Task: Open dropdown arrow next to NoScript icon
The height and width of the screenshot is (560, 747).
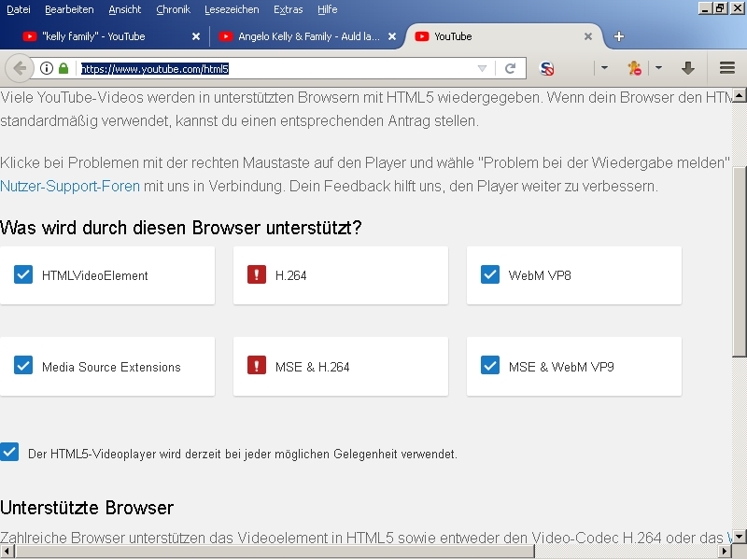Action: (604, 68)
